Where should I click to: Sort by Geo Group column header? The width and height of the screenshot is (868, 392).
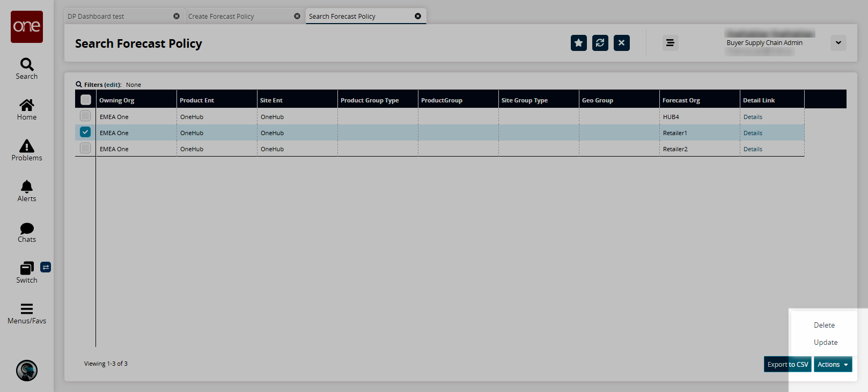click(620, 100)
